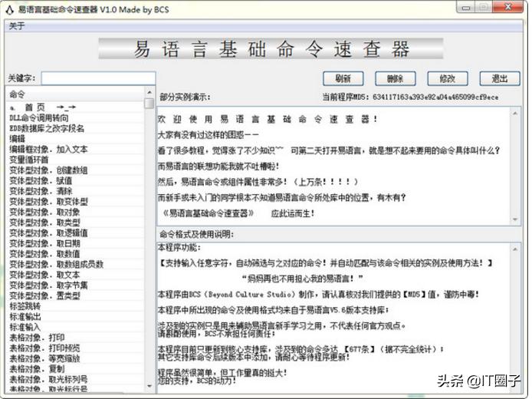Viewport: 532px width, 399px height.
Task: Select 标准输入 command row
Action: pyautogui.click(x=75, y=327)
